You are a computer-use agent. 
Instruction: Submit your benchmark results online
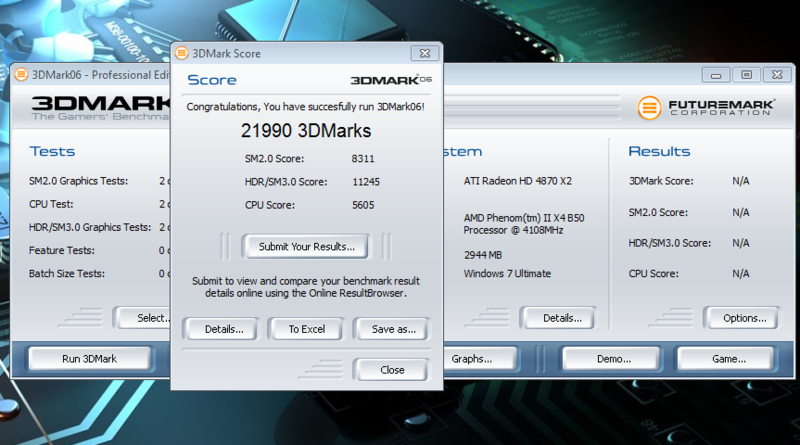307,246
